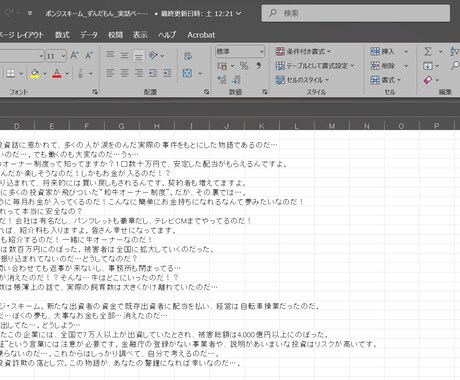Click the 削除 (Delete) cells button
The height and width of the screenshot is (380, 460).
tap(383, 66)
